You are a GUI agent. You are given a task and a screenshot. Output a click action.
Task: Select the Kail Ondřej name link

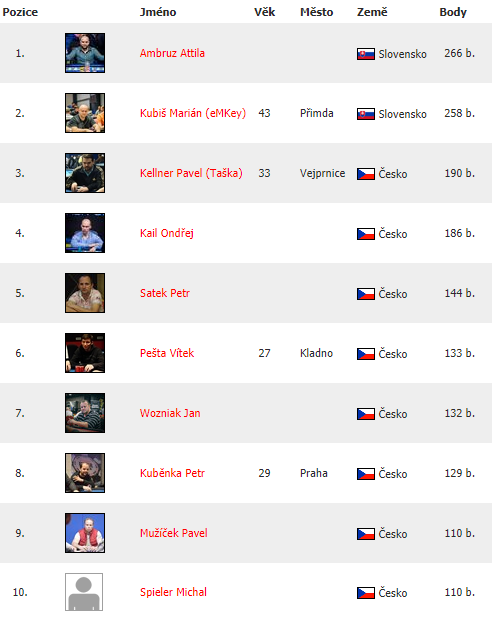coord(167,233)
